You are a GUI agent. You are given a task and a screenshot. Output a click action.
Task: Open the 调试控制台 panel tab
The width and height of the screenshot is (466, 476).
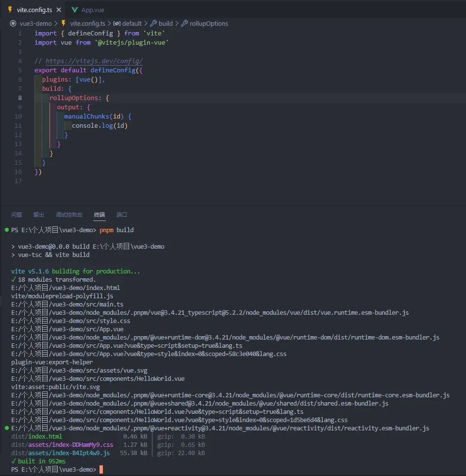point(69,215)
